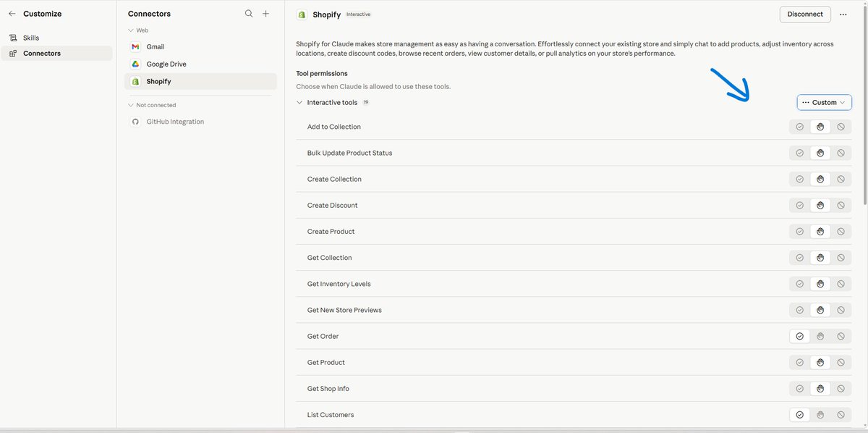Always allow the Create Collection tool
The height and width of the screenshot is (433, 868).
[799, 179]
